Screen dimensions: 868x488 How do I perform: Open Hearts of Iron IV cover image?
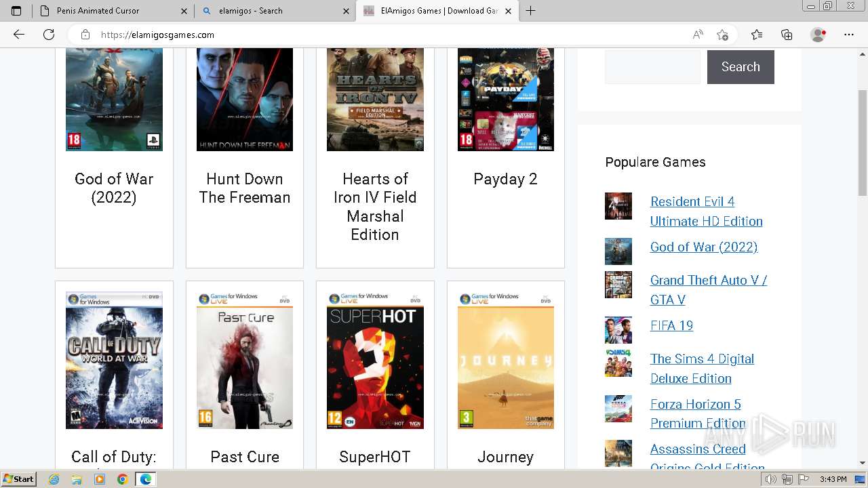click(375, 99)
